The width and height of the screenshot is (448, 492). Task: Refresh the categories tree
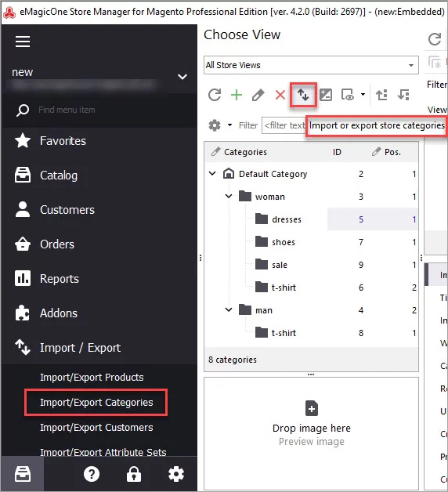pos(215,95)
